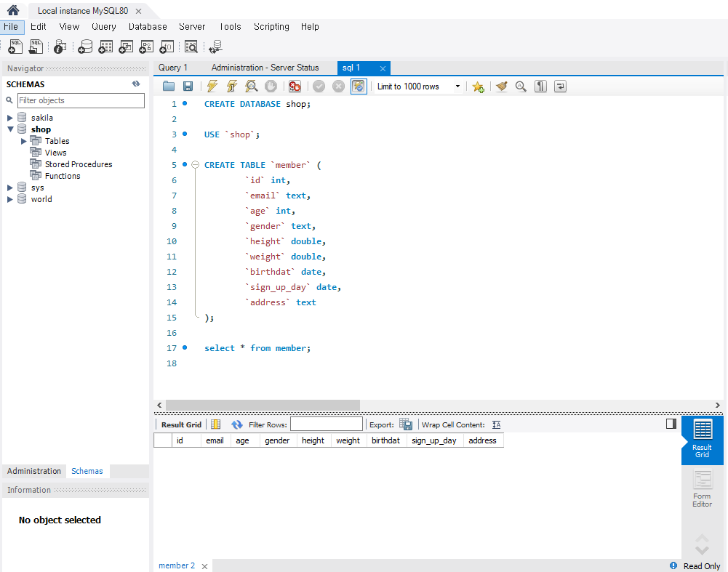Screen dimensions: 728x572
Task: Click the reconnect to DBMS icon
Action: tap(215, 47)
